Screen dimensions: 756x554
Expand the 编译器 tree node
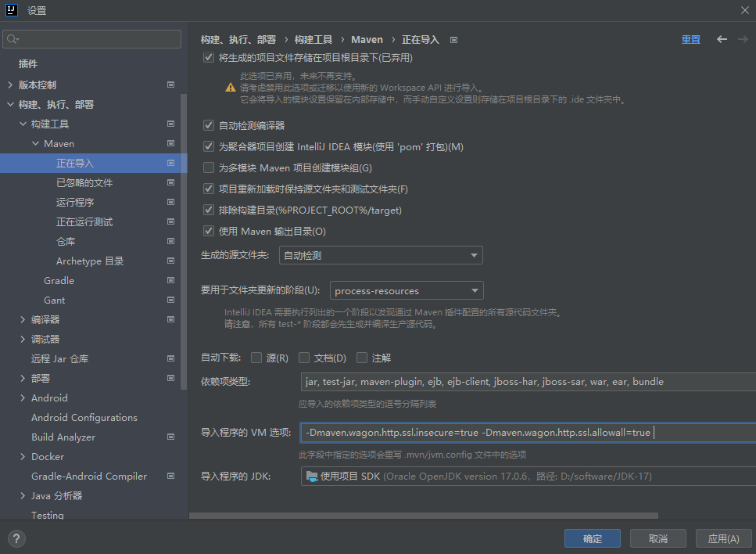coord(23,319)
